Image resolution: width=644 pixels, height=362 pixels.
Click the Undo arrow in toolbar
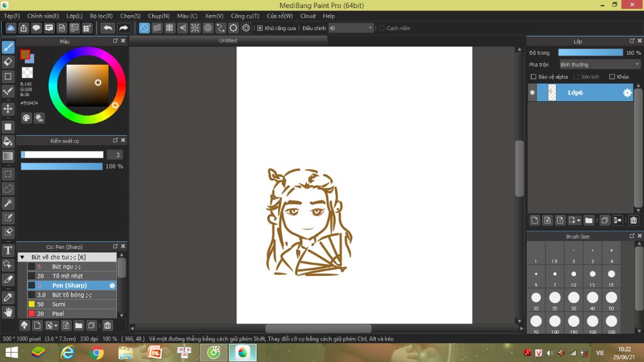[108, 28]
